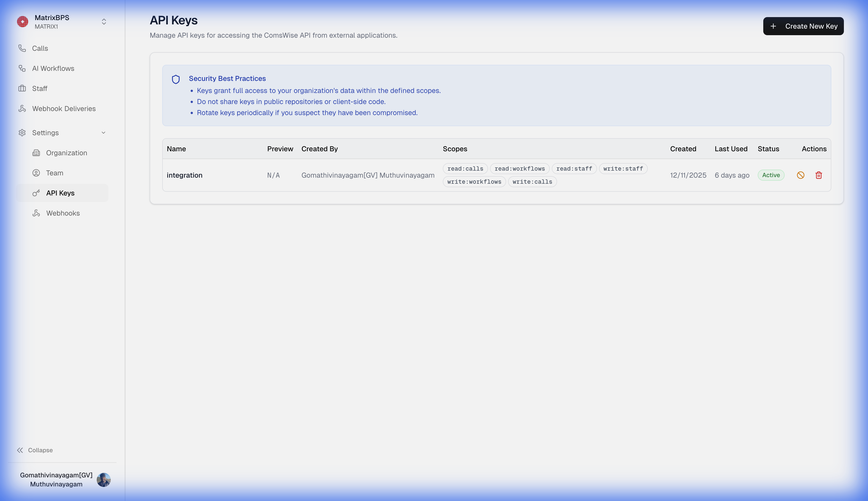Select the Calls phone icon in sidebar
868x501 pixels.
22,48
